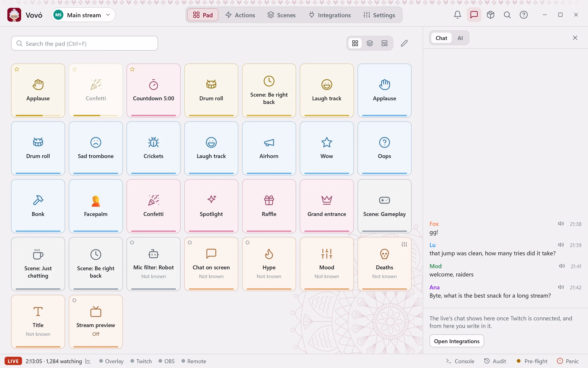Switch to rows view layout icon
Image resolution: width=588 pixels, height=368 pixels.
[x=384, y=43]
